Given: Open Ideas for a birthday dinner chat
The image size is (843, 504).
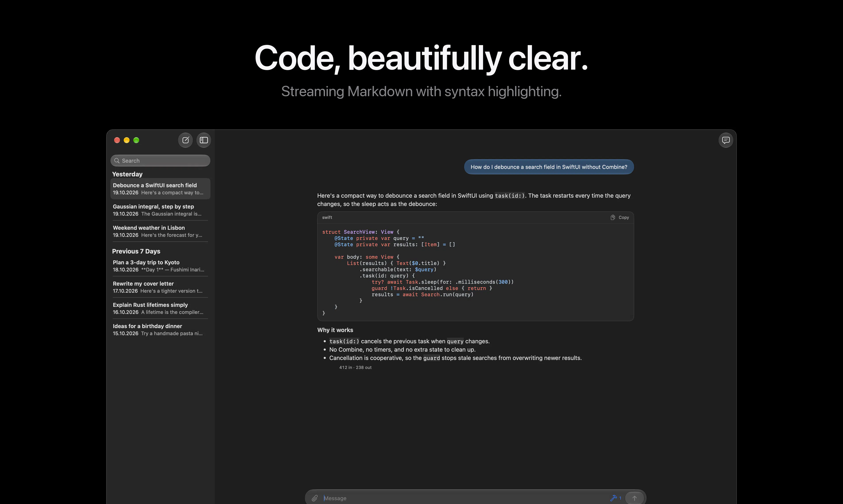Looking at the screenshot, I should 160,329.
